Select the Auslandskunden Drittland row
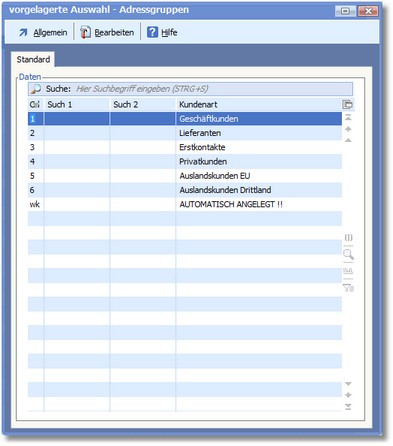Image resolution: width=393 pixels, height=446 pixels. (x=185, y=190)
